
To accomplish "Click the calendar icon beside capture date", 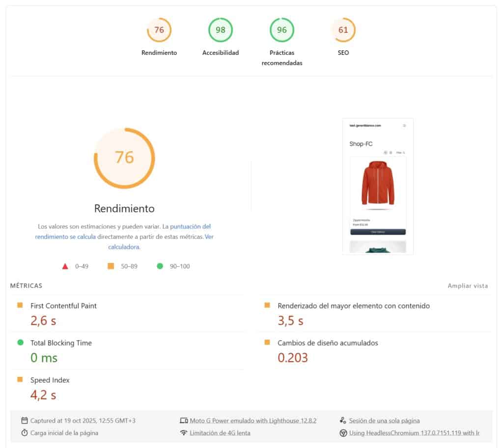I will (x=25, y=421).
